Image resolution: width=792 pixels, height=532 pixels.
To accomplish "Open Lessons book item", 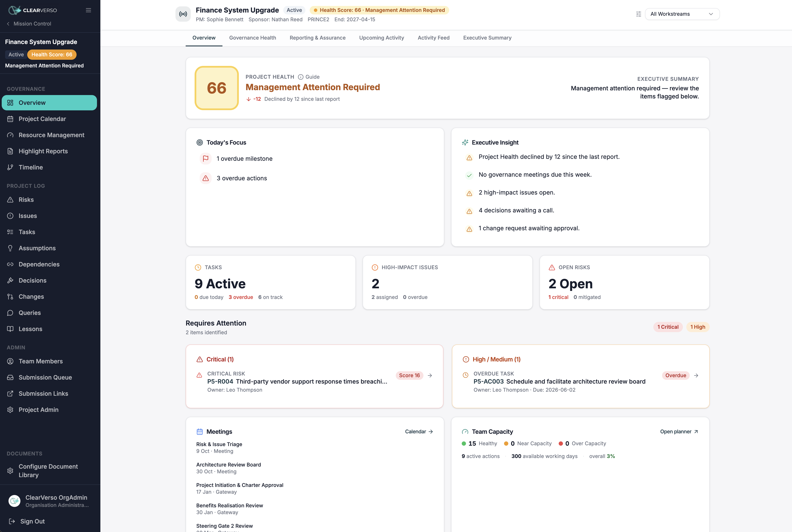I will [x=49, y=329].
